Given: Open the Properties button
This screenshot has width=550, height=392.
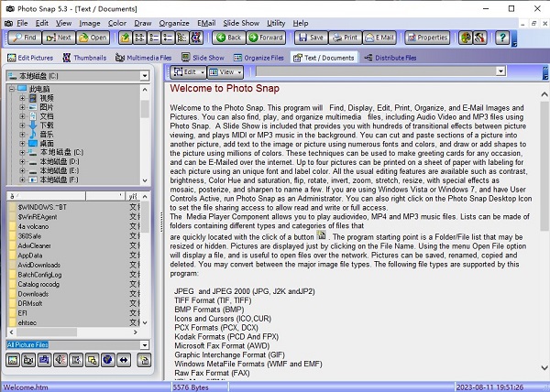Looking at the screenshot, I should click(x=427, y=38).
